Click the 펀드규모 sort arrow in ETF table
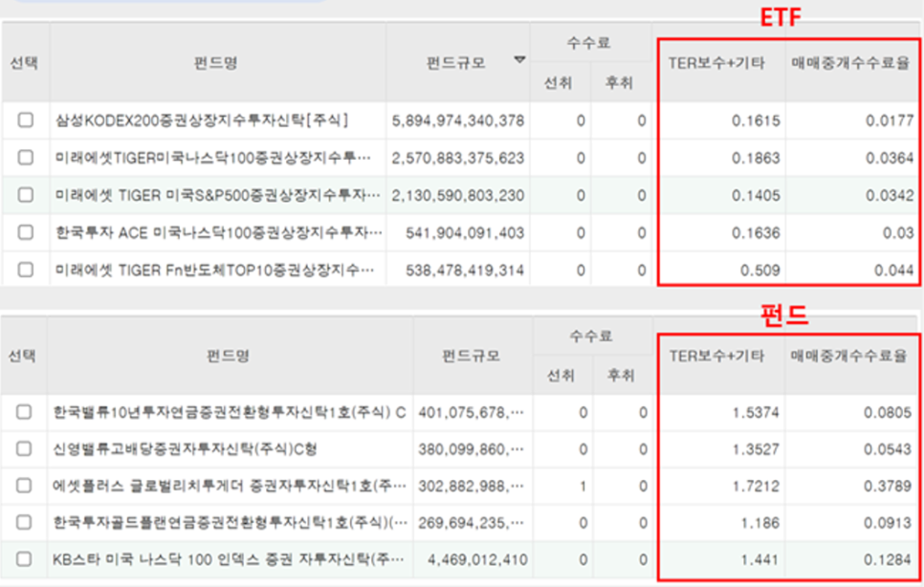This screenshot has width=924, height=587. (x=519, y=59)
